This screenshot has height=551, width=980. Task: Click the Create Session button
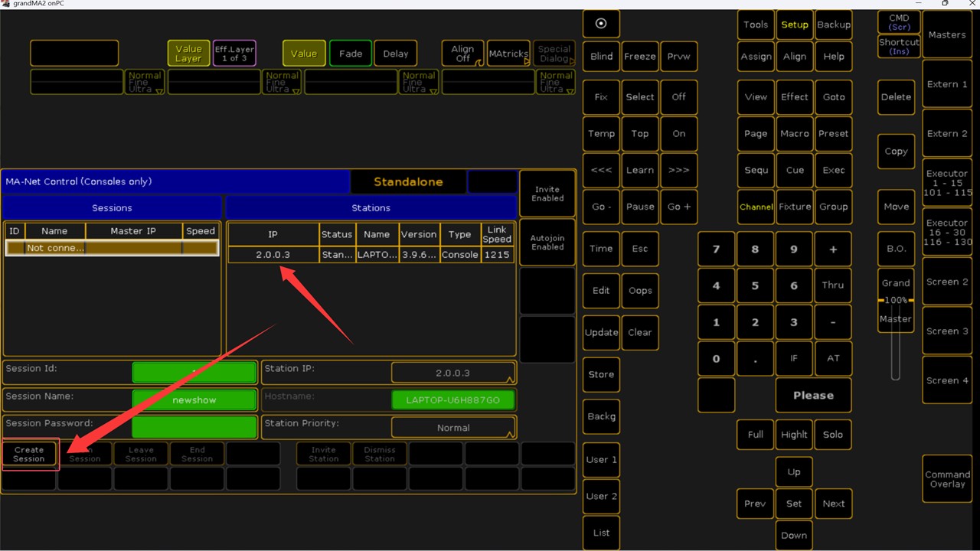point(29,455)
